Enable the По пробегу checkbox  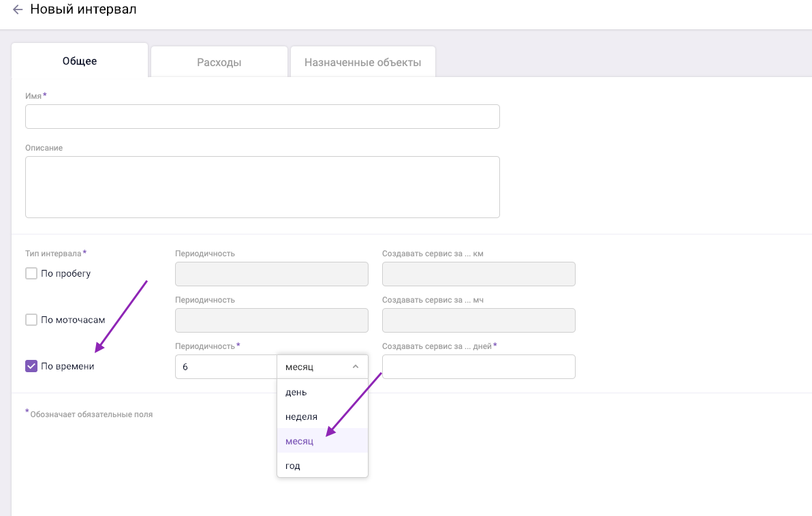[31, 273]
